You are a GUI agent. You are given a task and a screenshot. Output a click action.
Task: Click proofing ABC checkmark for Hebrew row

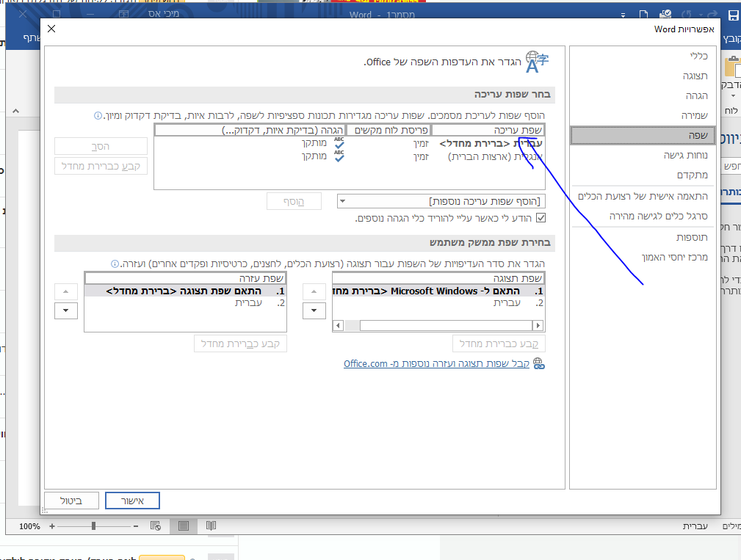click(x=339, y=143)
